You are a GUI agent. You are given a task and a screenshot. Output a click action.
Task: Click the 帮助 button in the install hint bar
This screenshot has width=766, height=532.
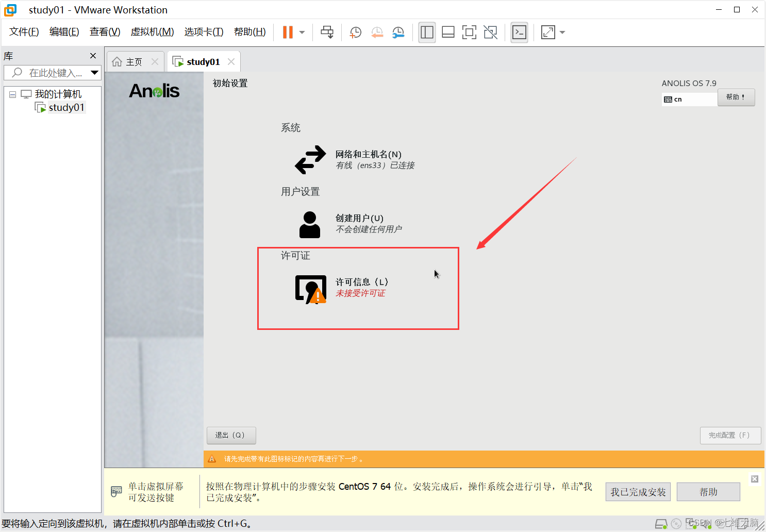(x=708, y=492)
